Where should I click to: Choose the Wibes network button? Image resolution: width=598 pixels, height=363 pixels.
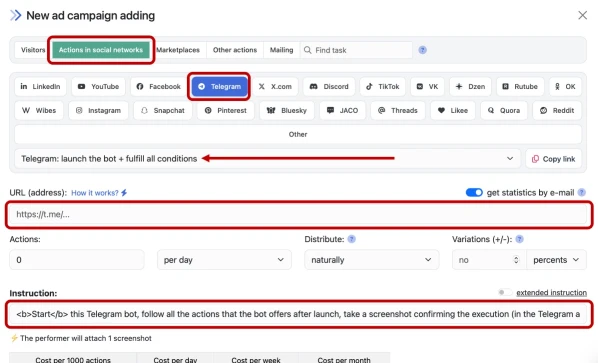point(39,111)
